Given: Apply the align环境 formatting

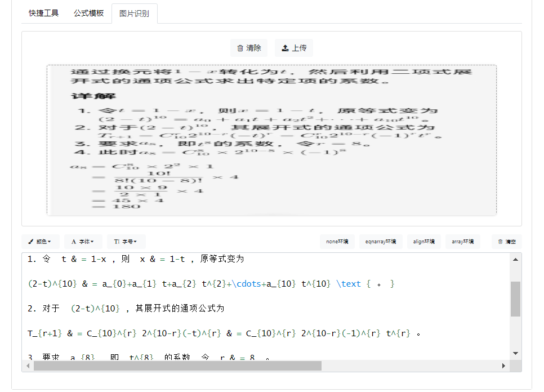Looking at the screenshot, I should pos(423,241).
